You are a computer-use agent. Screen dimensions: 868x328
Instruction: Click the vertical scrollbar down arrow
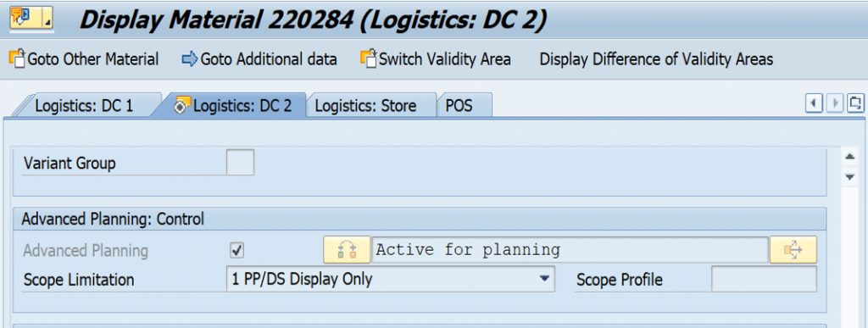coord(849,177)
